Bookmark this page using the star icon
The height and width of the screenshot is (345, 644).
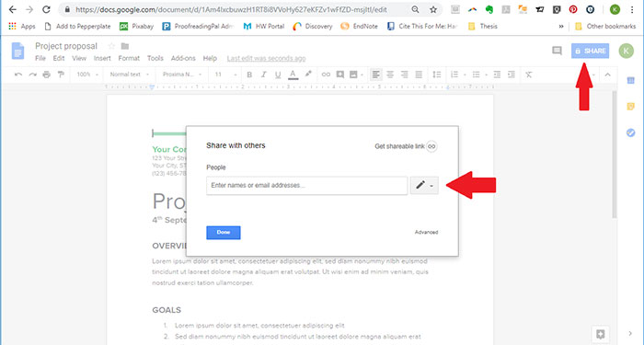[433, 9]
